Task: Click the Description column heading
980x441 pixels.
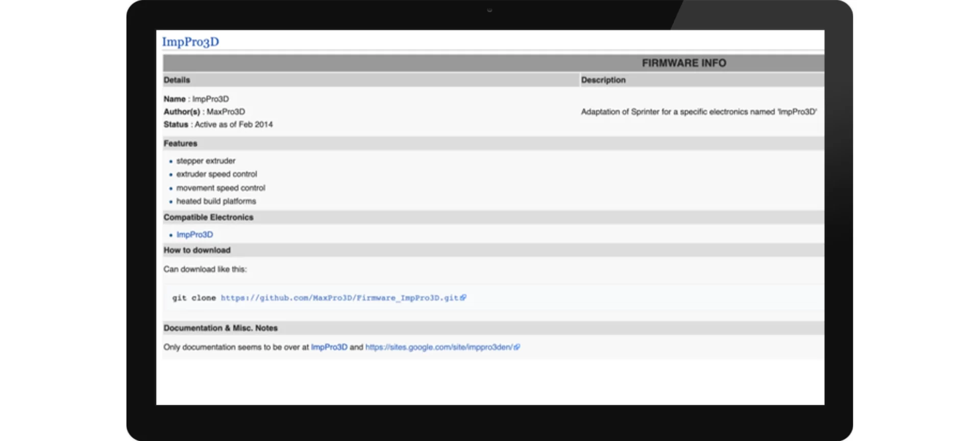Action: point(603,80)
